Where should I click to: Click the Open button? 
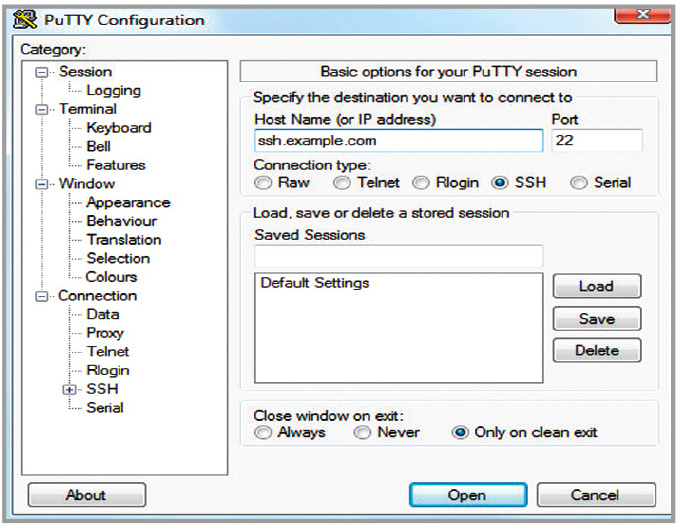pos(468,495)
